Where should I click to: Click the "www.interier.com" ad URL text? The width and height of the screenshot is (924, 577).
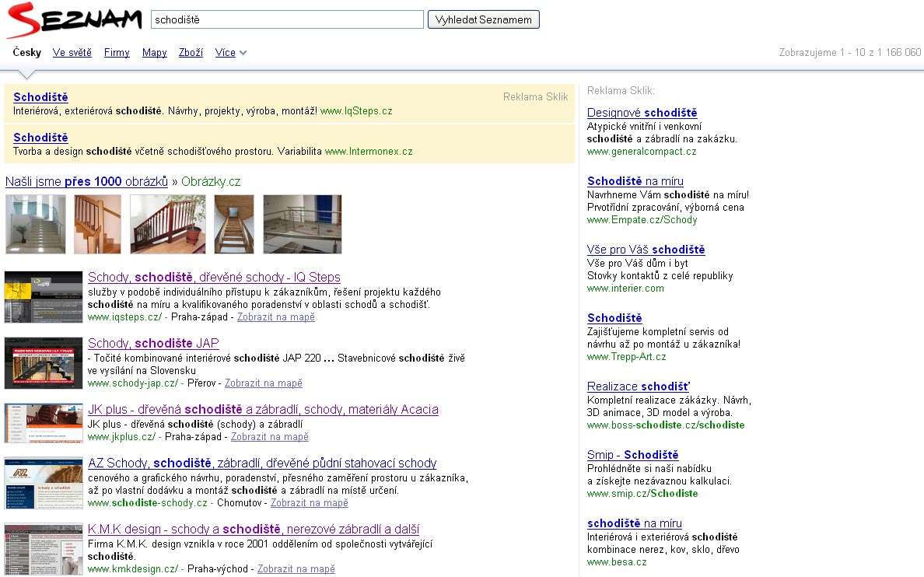[x=625, y=288]
